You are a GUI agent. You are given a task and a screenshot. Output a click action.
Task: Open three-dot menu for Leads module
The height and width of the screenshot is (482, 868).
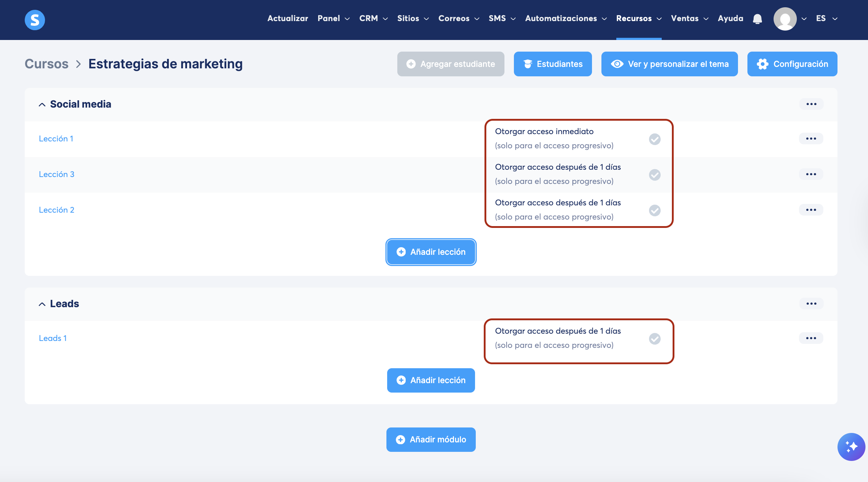811,304
